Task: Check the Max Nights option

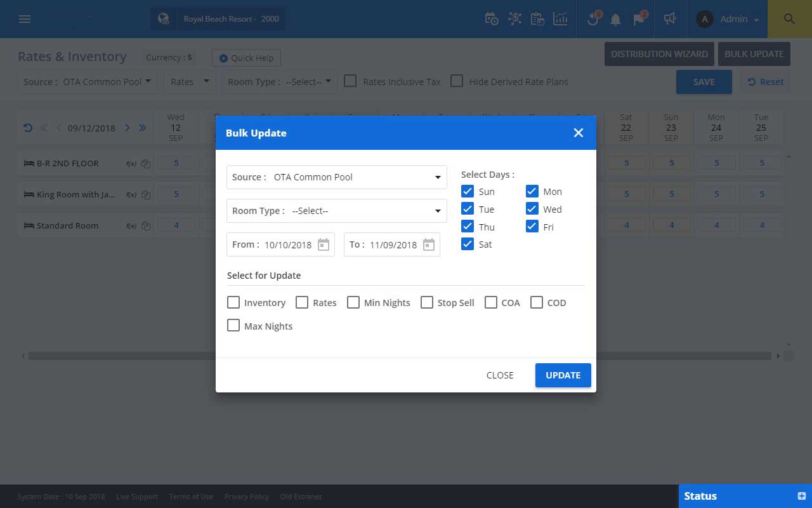Action: 233,326
